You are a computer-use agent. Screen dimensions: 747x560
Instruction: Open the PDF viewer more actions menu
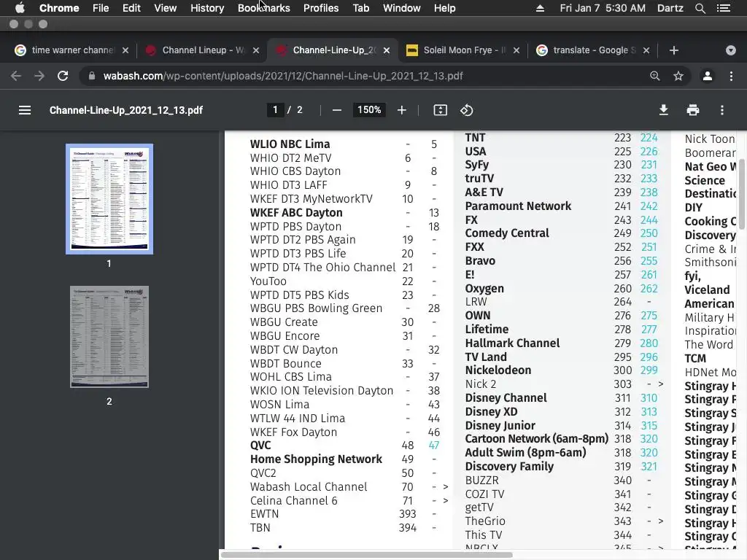tap(722, 111)
